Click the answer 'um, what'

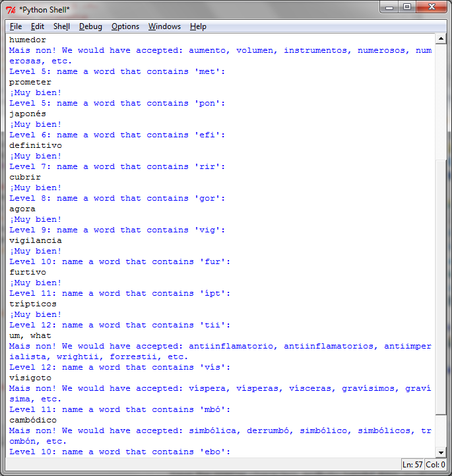(x=30, y=336)
